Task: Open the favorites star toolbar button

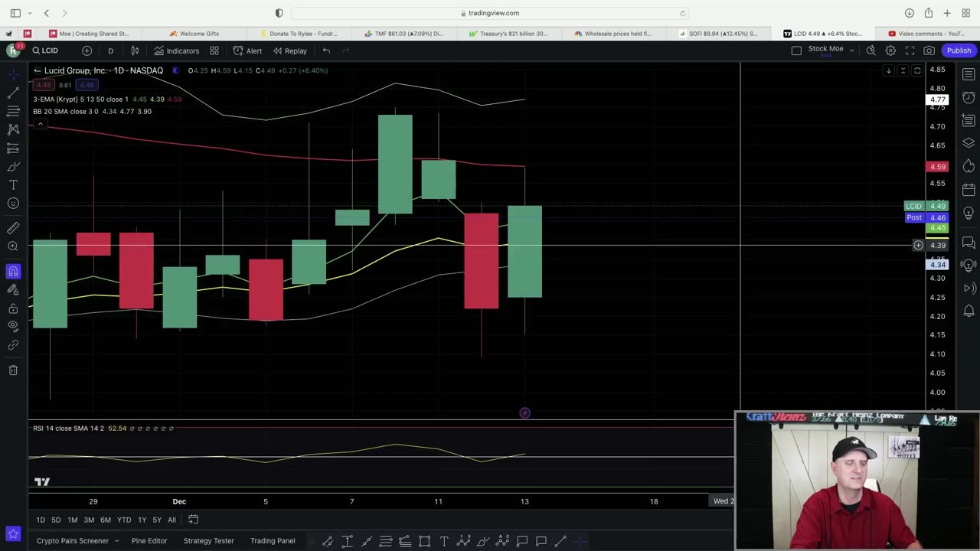Action: (x=13, y=533)
